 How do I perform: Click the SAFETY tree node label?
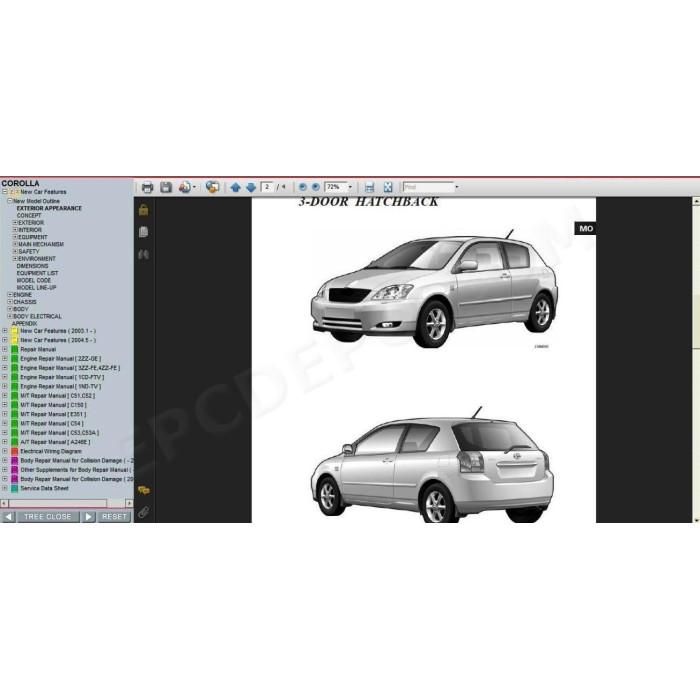[29, 251]
